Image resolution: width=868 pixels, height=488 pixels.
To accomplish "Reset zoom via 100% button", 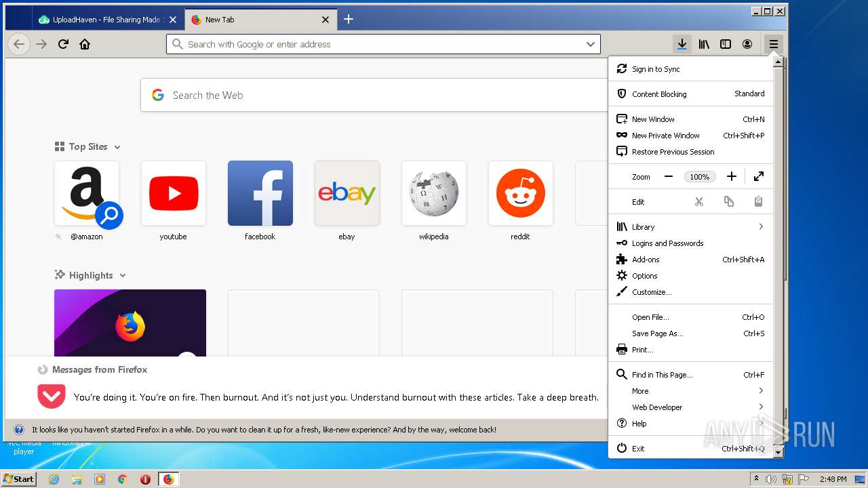I will (x=700, y=177).
